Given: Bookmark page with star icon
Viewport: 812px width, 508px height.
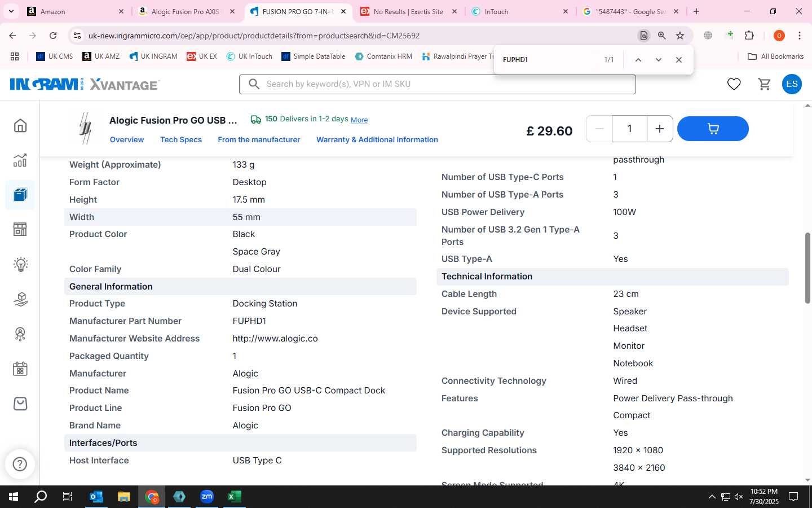Looking at the screenshot, I should (680, 36).
